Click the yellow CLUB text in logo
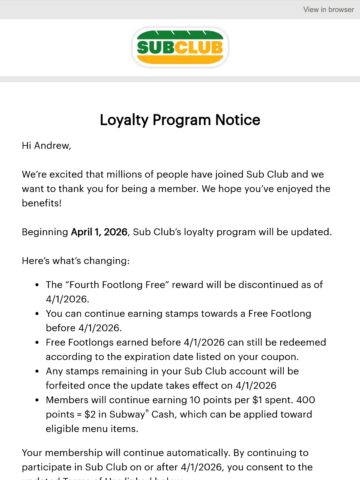The image size is (360, 480). click(198, 48)
